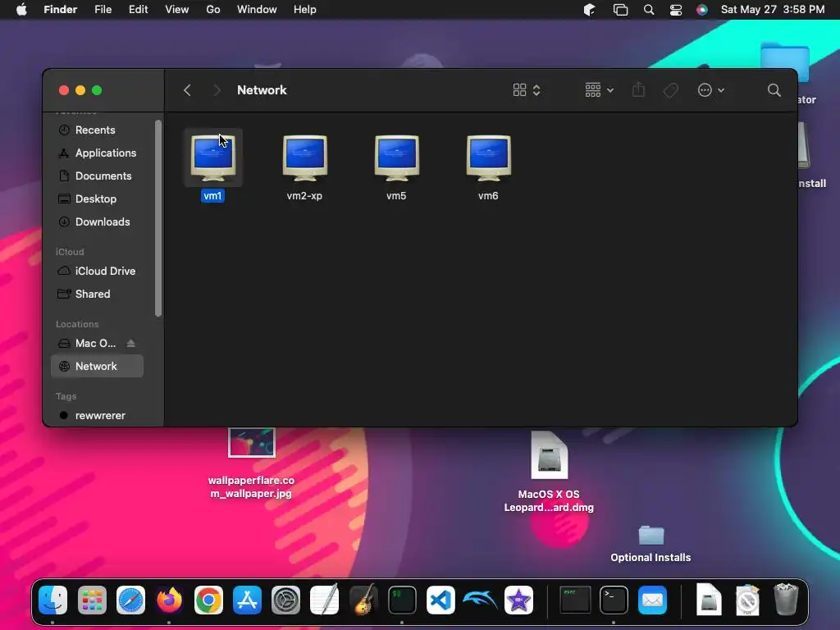Click the Finder sidebar scrollbar
The width and height of the screenshot is (840, 630).
coord(158,218)
